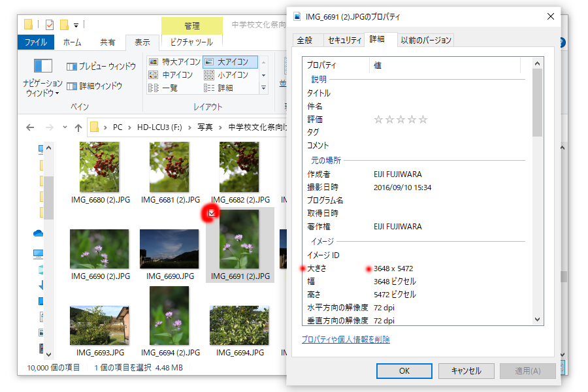Select thumbnail IMG_6690 (2).JPG
588x392 pixels.
[x=99, y=249]
